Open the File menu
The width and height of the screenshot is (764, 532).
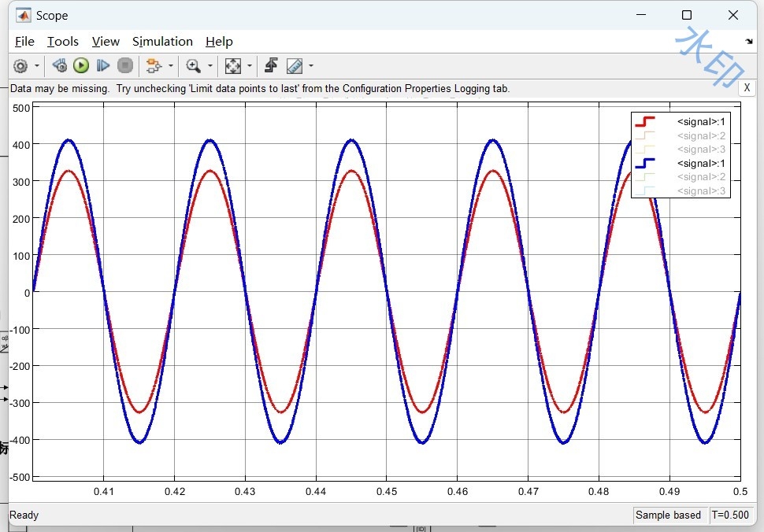(x=24, y=42)
